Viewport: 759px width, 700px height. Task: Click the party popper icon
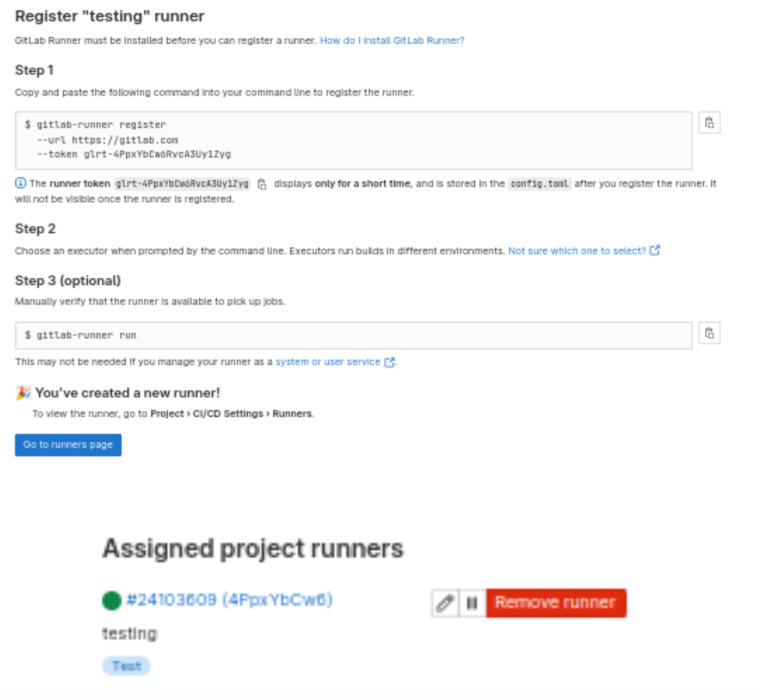[x=23, y=393]
